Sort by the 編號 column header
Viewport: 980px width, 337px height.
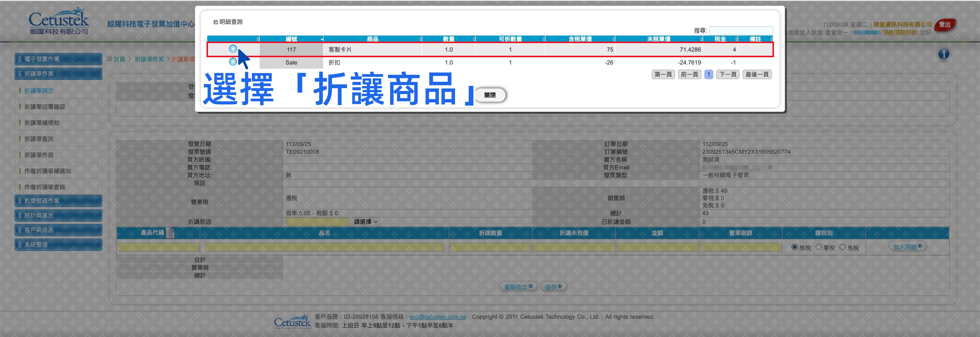coord(292,39)
